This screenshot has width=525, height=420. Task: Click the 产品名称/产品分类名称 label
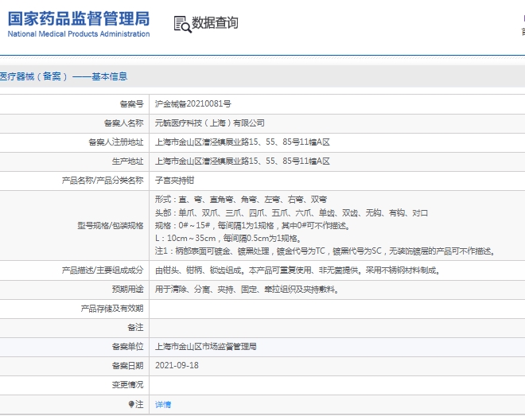pyautogui.click(x=103, y=181)
